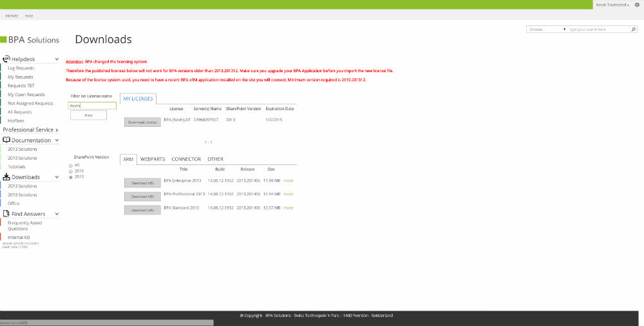Open 2010 Solutions under Downloads
Screen dimensions: 644x326
point(22,195)
